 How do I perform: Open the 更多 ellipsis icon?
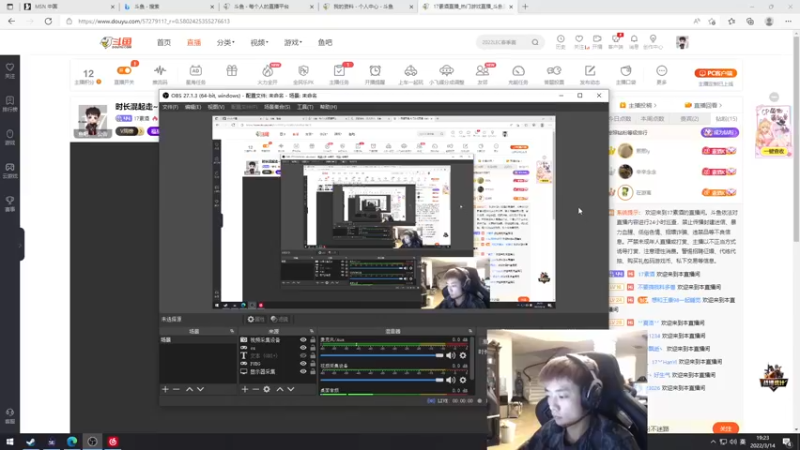[662, 70]
